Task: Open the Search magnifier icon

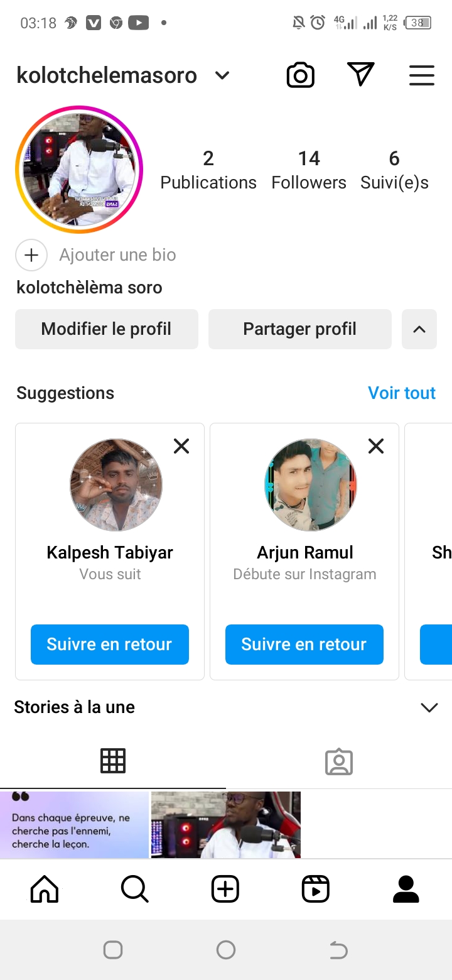Action: click(x=134, y=889)
